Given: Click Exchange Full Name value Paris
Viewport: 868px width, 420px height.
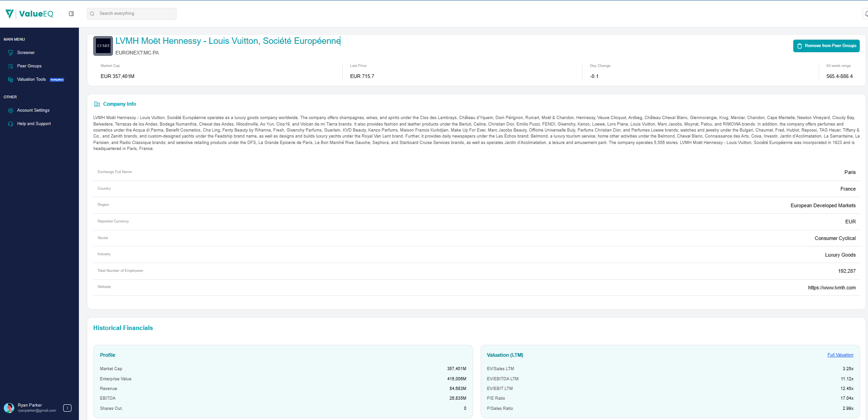Looking at the screenshot, I should (850, 172).
